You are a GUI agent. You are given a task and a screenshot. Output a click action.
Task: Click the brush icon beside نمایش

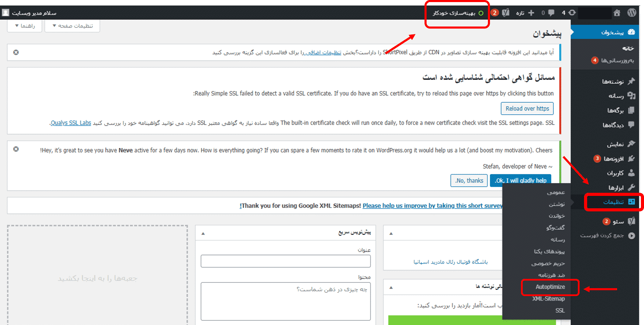point(631,144)
